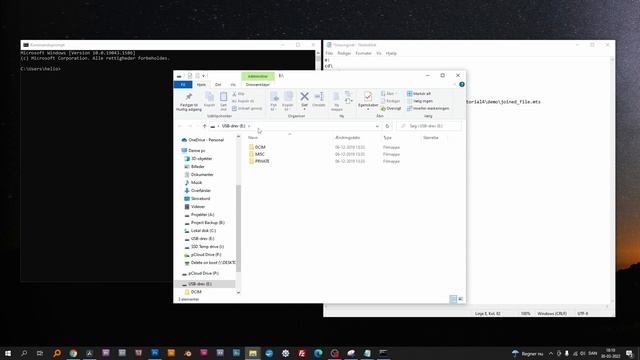Image resolution: width=640 pixels, height=360 pixels.
Task: Click the Søg i USB-drev search field
Action: click(x=429, y=126)
